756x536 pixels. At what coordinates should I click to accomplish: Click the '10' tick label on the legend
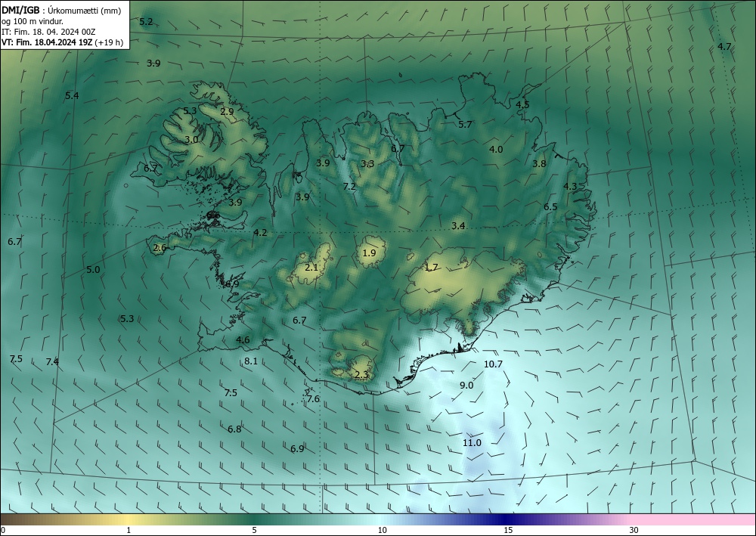(382, 530)
